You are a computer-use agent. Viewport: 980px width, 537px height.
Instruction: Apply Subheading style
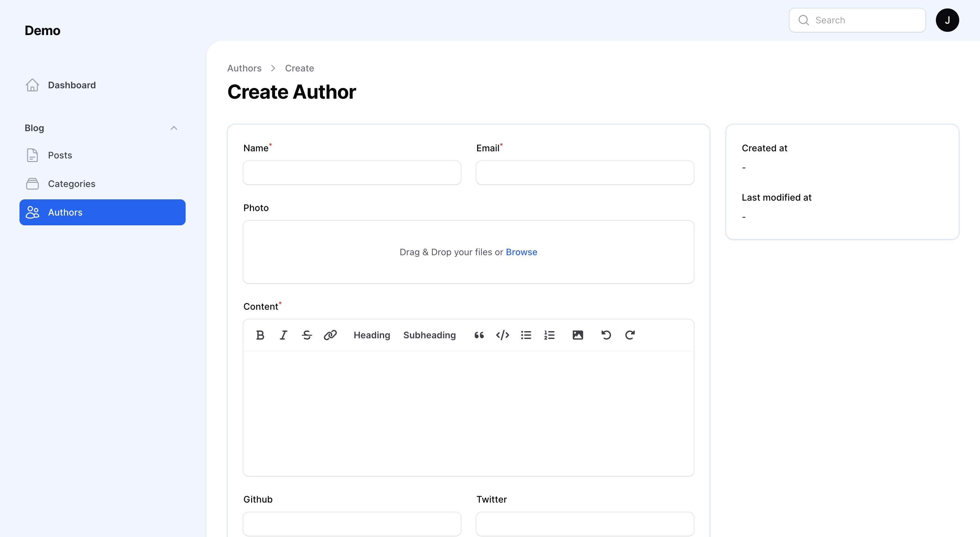click(x=429, y=335)
